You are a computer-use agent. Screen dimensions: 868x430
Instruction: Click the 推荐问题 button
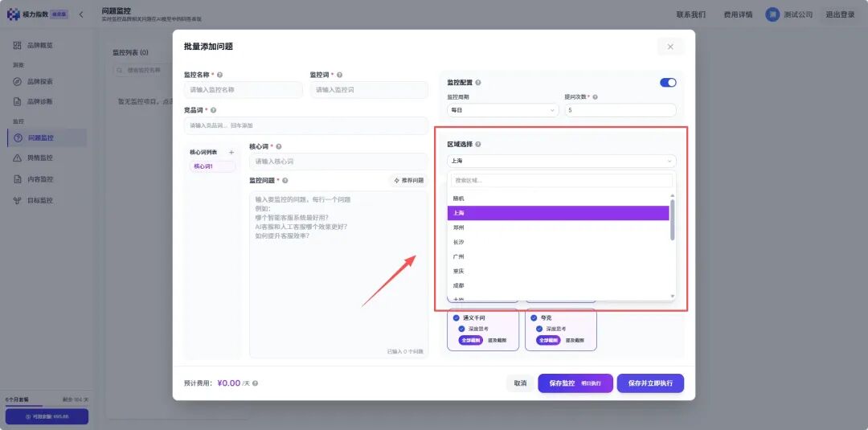pyautogui.click(x=408, y=180)
